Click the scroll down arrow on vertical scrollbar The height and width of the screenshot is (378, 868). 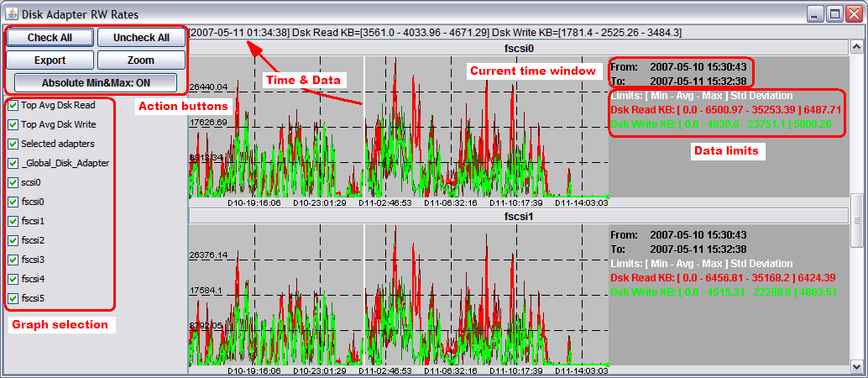[856, 366]
